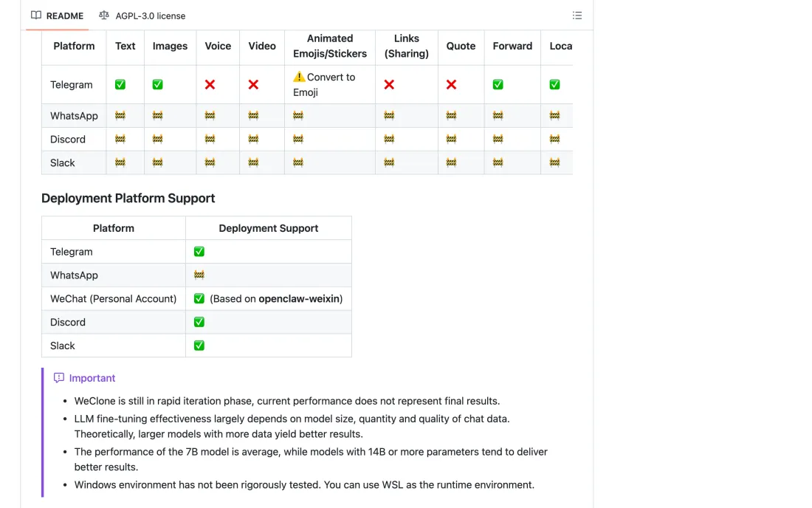
Task: Open the openclaw-weixin link
Action: tap(299, 299)
